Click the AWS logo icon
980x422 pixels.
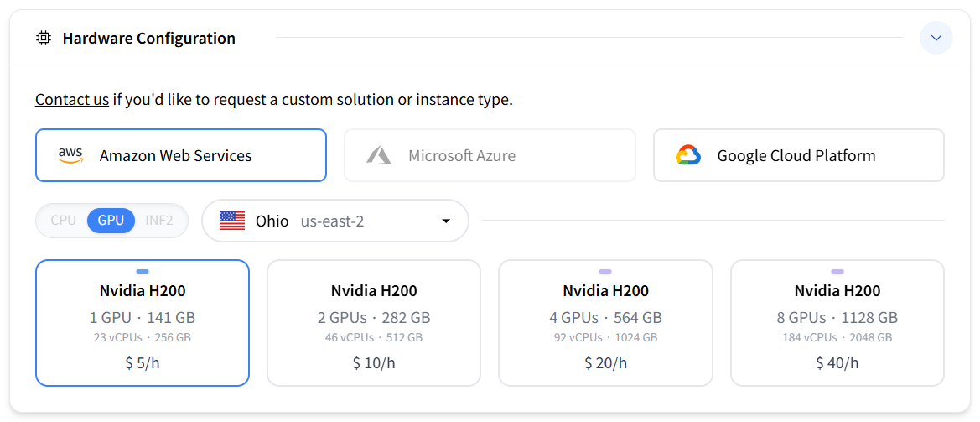(x=70, y=155)
